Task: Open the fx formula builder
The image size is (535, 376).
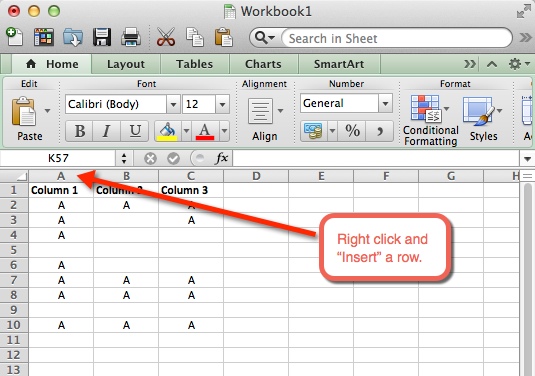Action: 221,158
